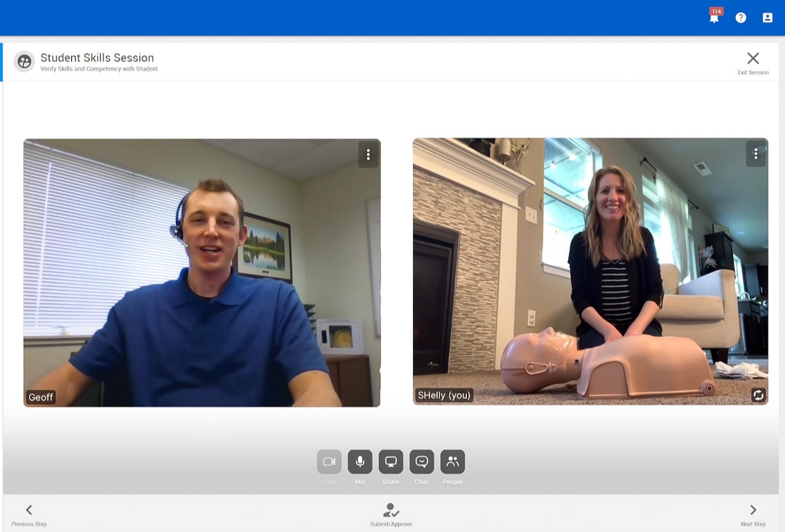785x532 pixels.
Task: Start screen sharing with Share button
Action: click(x=391, y=462)
